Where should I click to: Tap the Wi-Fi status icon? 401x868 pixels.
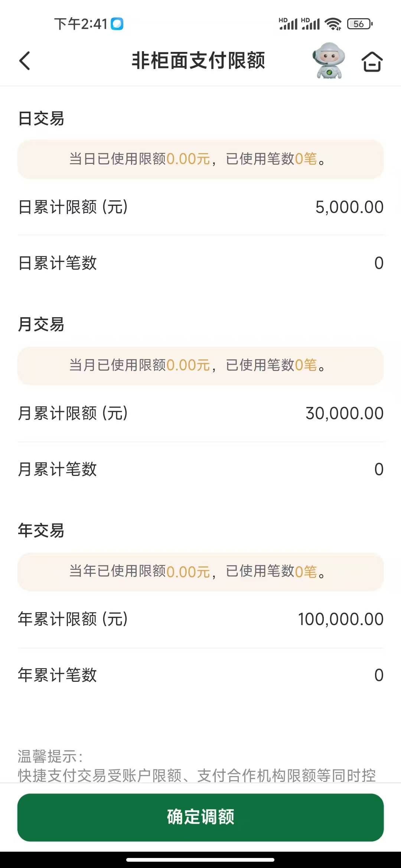(x=333, y=24)
